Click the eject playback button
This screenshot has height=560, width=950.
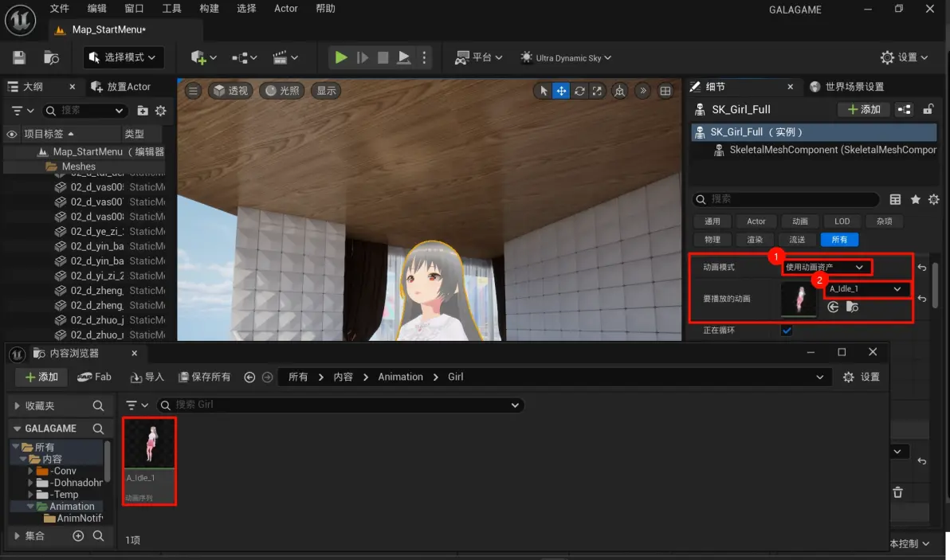[x=403, y=57]
